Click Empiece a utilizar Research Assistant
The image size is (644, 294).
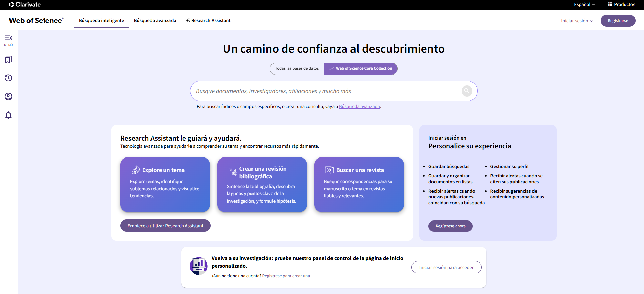pyautogui.click(x=165, y=226)
